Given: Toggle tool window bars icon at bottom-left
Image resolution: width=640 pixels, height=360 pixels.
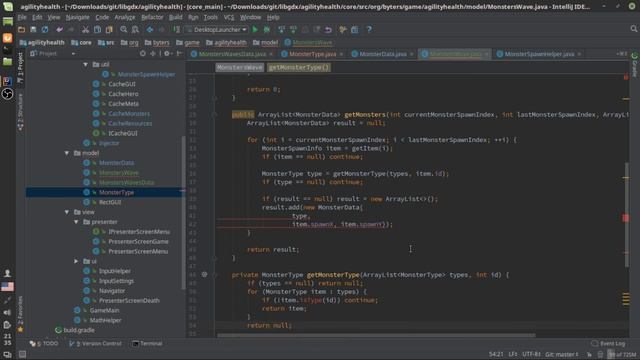Looking at the screenshot, I should pyautogui.click(x=22, y=354).
